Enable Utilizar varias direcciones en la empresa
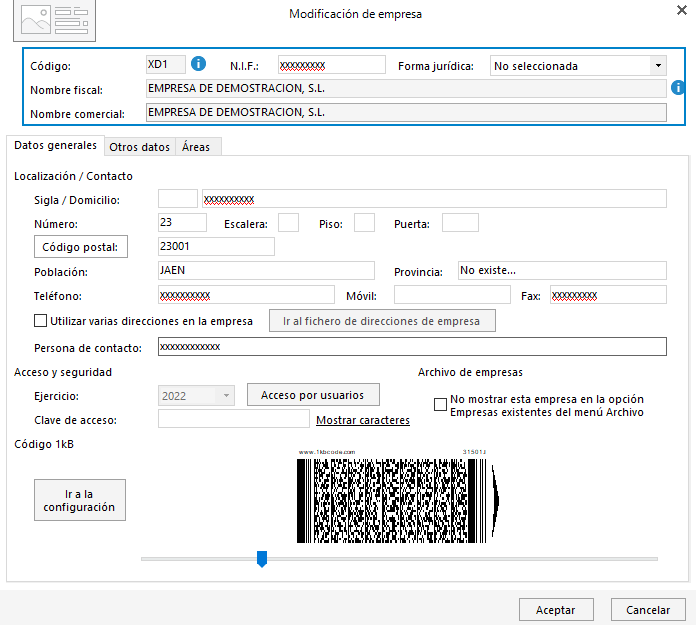This screenshot has height=625, width=696. click(x=40, y=320)
